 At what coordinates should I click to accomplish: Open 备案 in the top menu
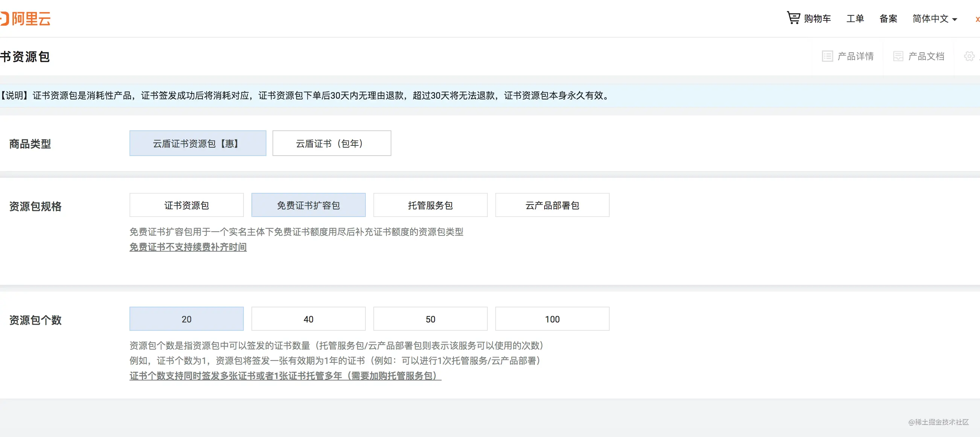(x=888, y=19)
